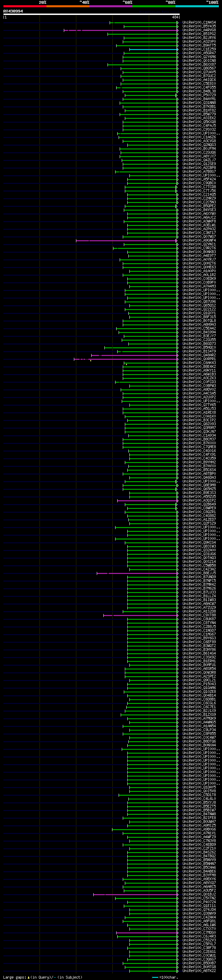Select hit label UniRef100_C1N4S4
222x980 pixels.
tap(199, 23)
